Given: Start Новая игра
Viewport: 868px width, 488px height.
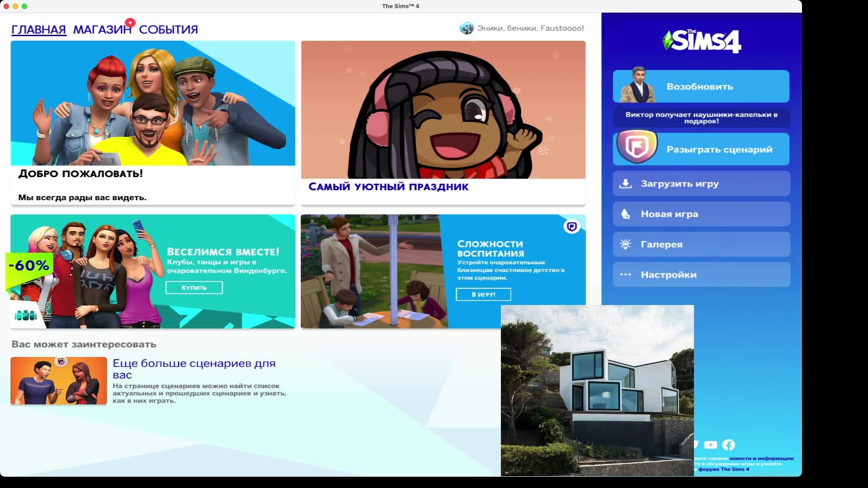Looking at the screenshot, I should pyautogui.click(x=701, y=214).
